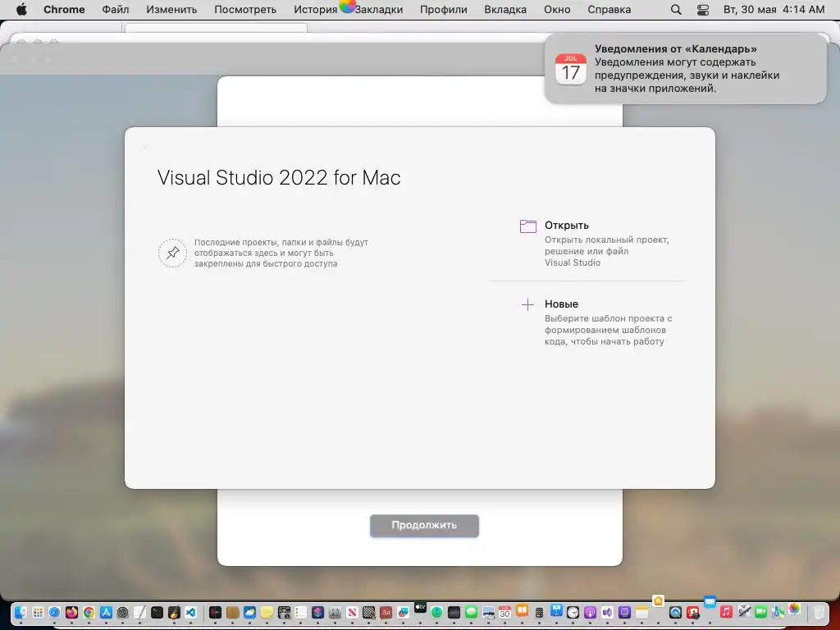Open the Вкладка menu
Image resolution: width=840 pixels, height=630 pixels.
[x=505, y=10]
